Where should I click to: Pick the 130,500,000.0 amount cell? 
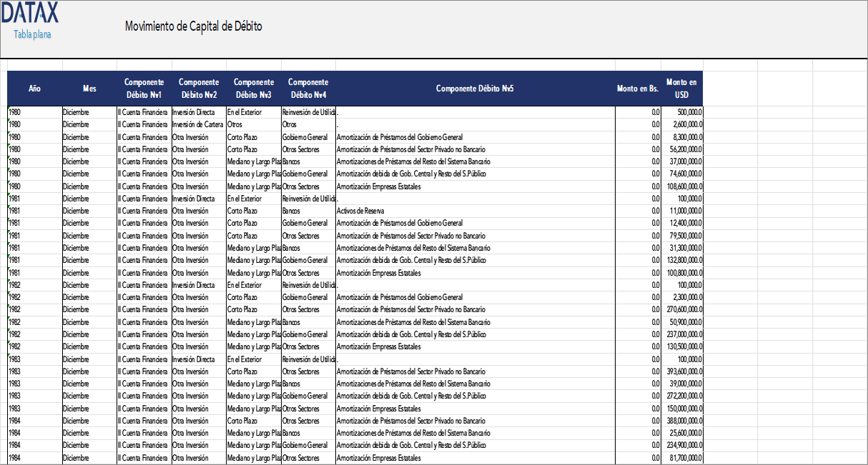(x=682, y=346)
